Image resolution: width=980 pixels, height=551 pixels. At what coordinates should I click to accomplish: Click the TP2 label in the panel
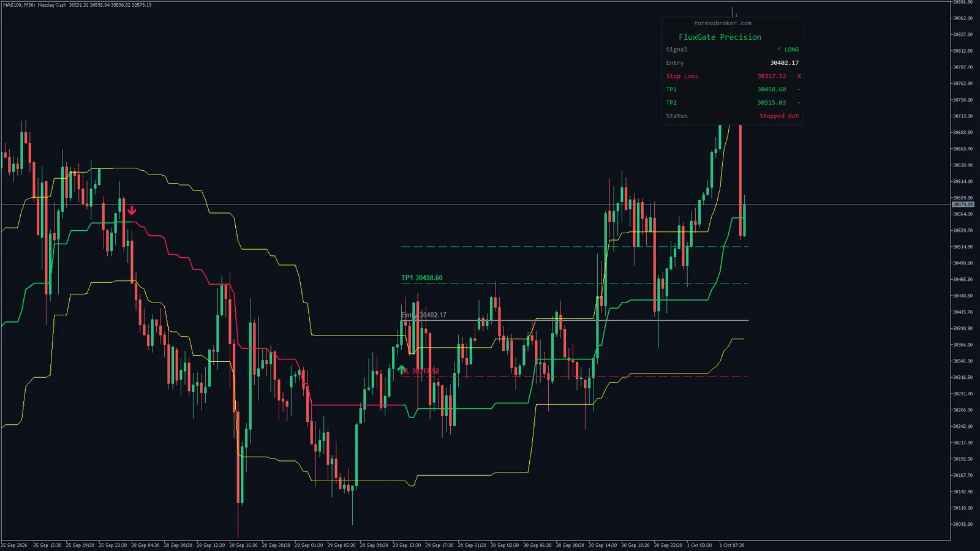pos(671,103)
